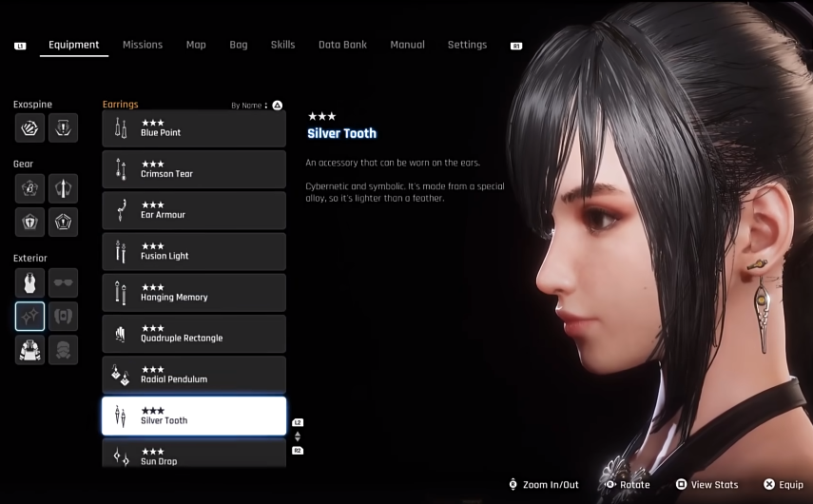Viewport: 813px width, 504px height.
Task: Click the R1 next-tab indicator
Action: 516,47
